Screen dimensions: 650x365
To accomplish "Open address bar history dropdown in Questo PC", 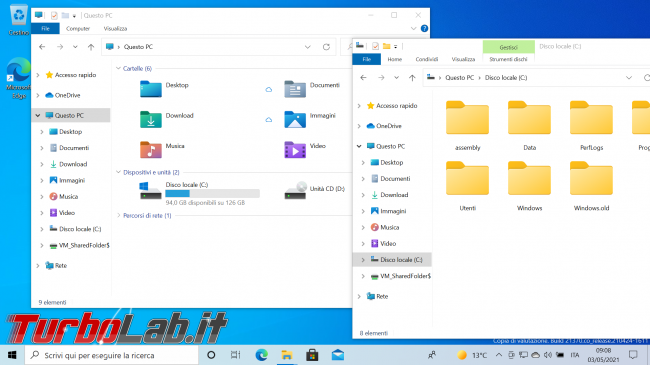I will pyautogui.click(x=308, y=47).
